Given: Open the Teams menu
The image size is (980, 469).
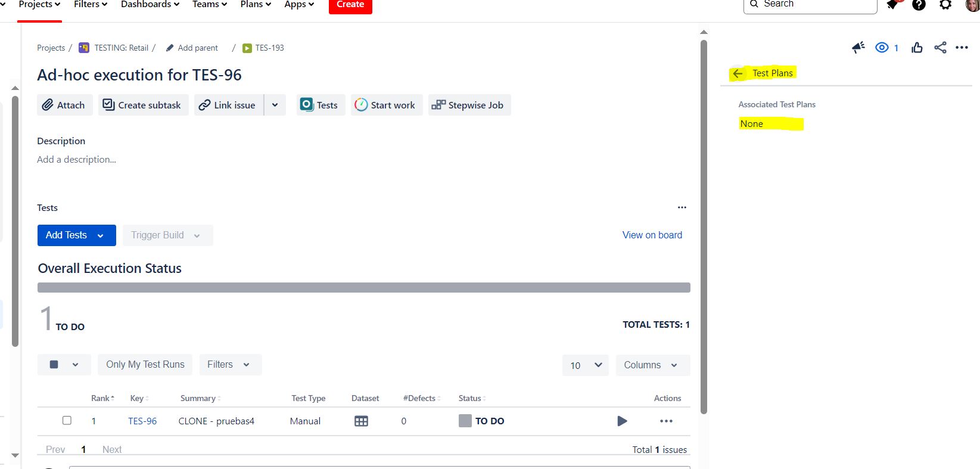Looking at the screenshot, I should click(x=210, y=5).
